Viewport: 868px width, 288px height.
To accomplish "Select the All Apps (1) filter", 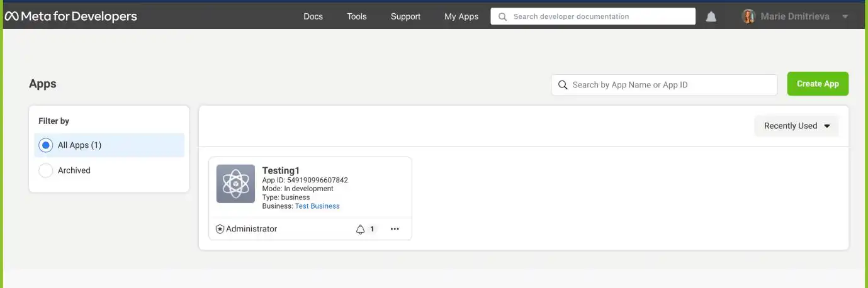I will (x=46, y=145).
